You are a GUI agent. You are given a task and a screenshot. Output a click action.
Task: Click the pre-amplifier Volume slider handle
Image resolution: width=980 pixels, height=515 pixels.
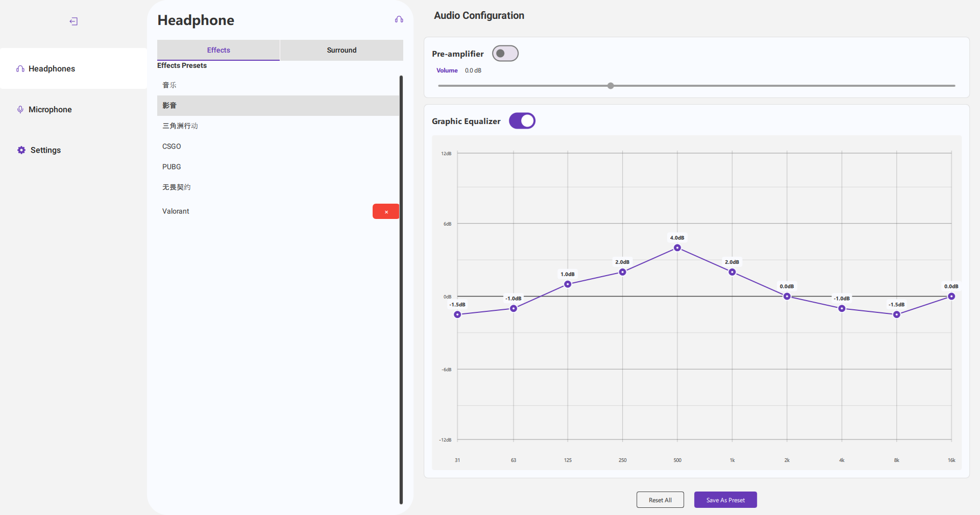[610, 86]
